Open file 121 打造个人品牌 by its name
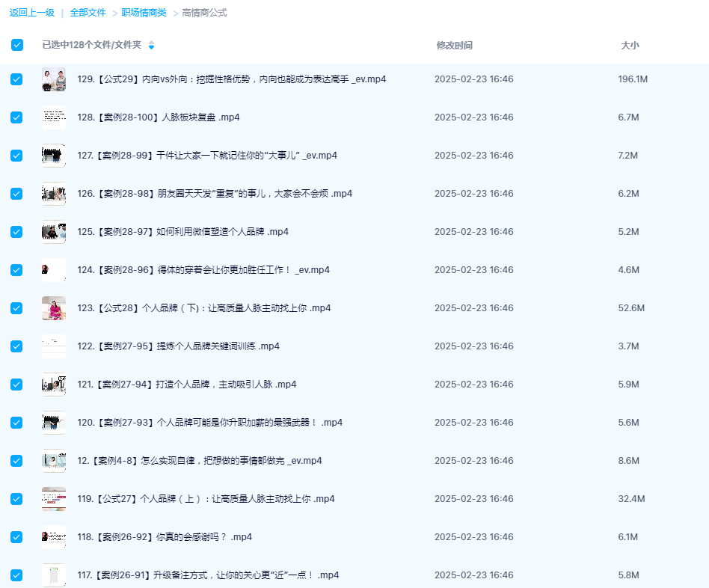 click(187, 384)
